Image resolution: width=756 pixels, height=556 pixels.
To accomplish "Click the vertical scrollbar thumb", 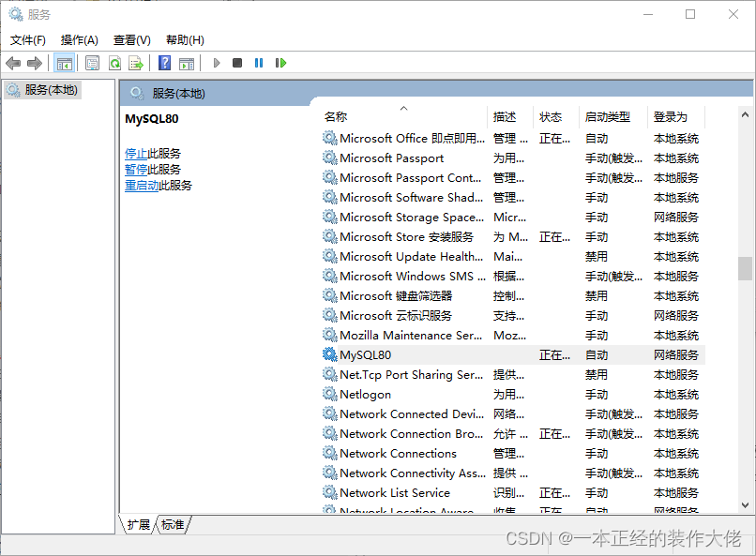I will 745,268.
